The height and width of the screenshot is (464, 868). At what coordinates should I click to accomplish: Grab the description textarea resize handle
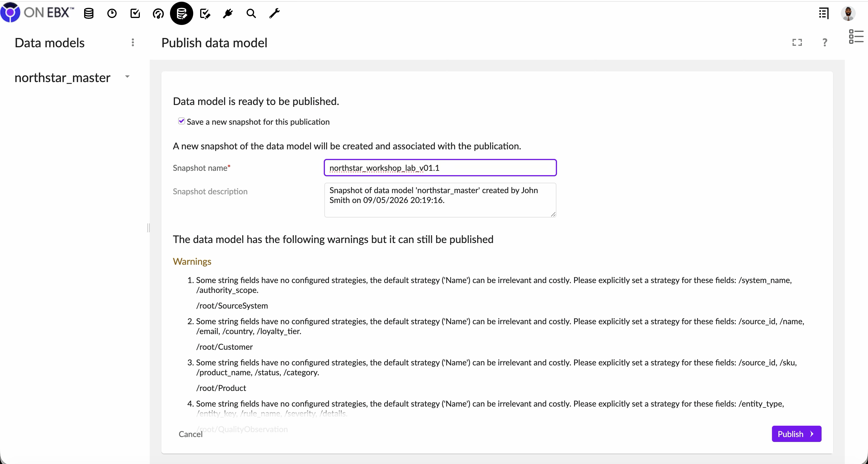tap(553, 214)
